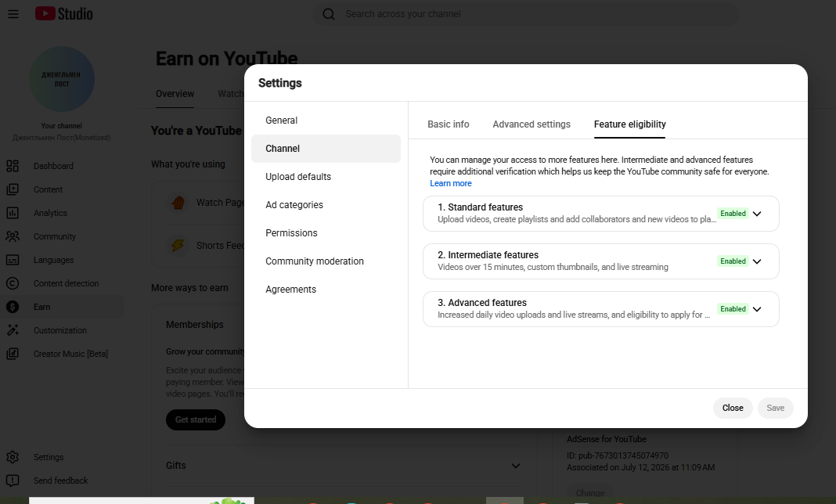Click the 'Earn on YouTube' page title
836x504 pixels.
coord(226,58)
